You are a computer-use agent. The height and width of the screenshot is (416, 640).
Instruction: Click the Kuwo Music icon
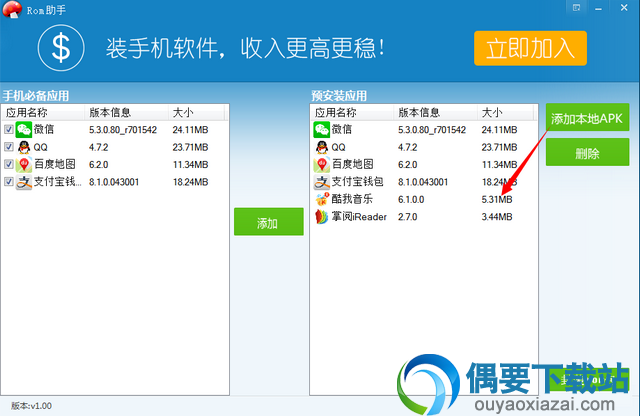click(322, 199)
